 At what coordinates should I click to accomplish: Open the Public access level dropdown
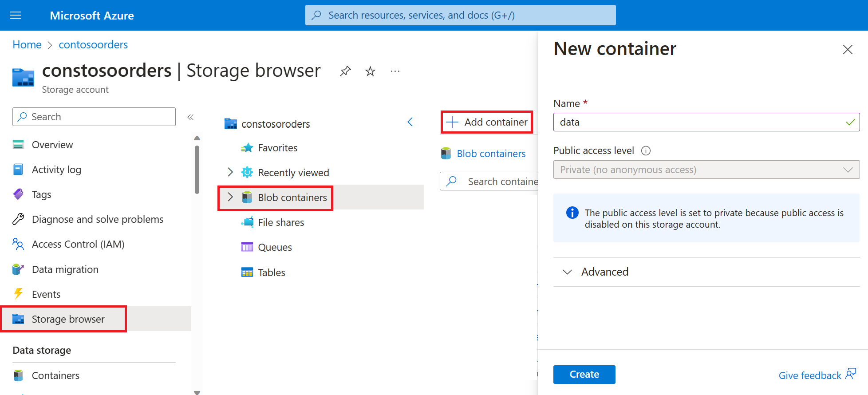[706, 170]
